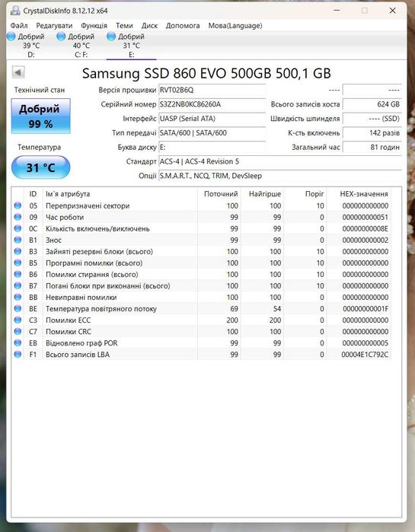Click the total host writes value 624 GB

click(x=372, y=104)
